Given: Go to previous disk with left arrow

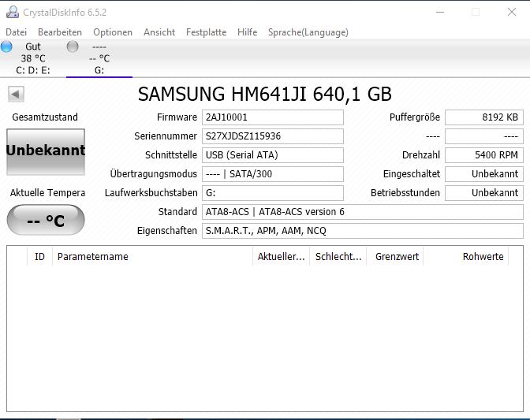Looking at the screenshot, I should pyautogui.click(x=16, y=94).
